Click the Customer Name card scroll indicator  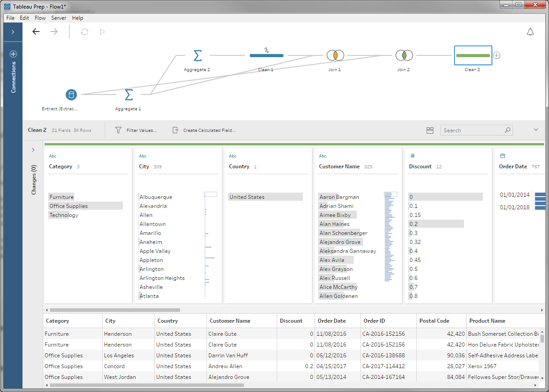[x=391, y=194]
